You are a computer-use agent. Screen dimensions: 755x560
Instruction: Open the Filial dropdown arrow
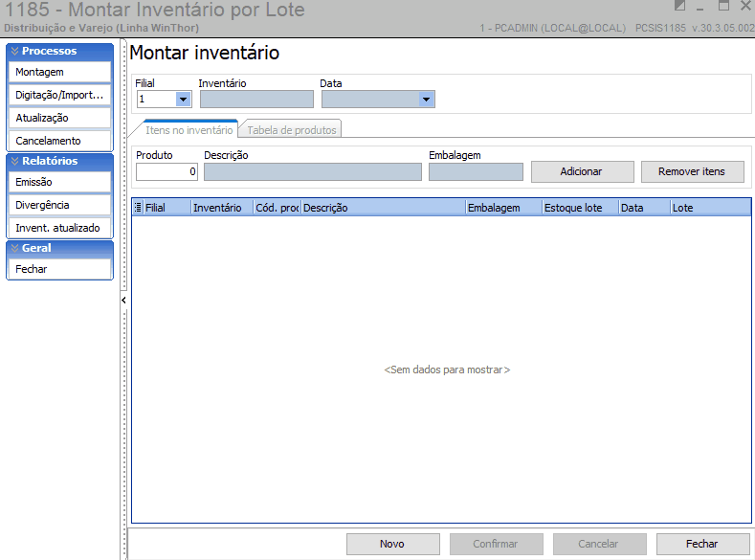click(x=183, y=100)
